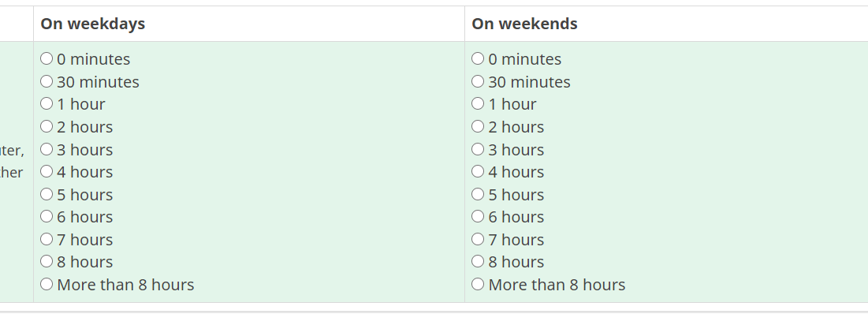Select 4 hours on weekends

(x=478, y=171)
